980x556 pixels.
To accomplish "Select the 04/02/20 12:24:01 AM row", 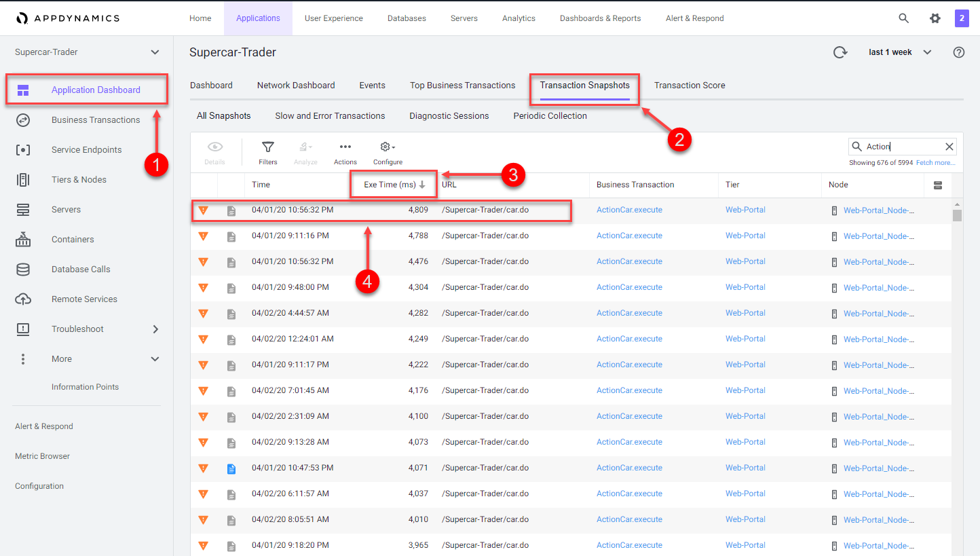I will point(571,339).
